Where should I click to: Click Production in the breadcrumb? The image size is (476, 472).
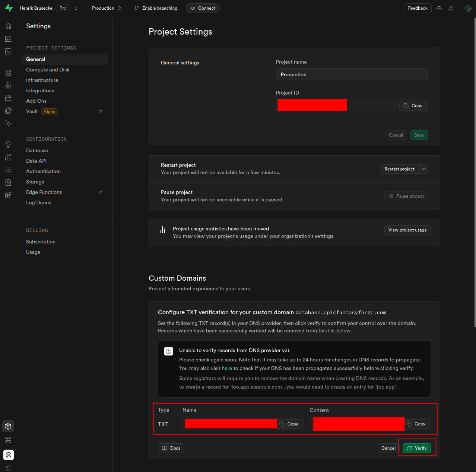pos(103,8)
